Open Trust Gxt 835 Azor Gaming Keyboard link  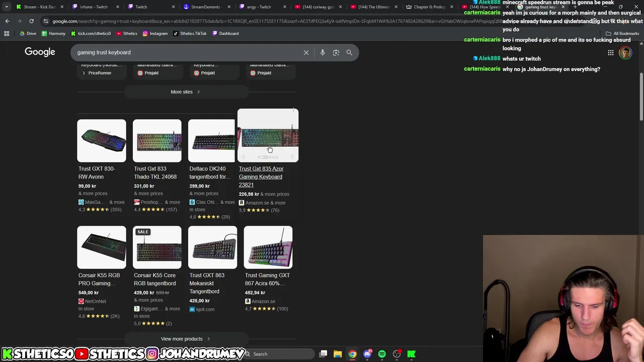(x=261, y=176)
